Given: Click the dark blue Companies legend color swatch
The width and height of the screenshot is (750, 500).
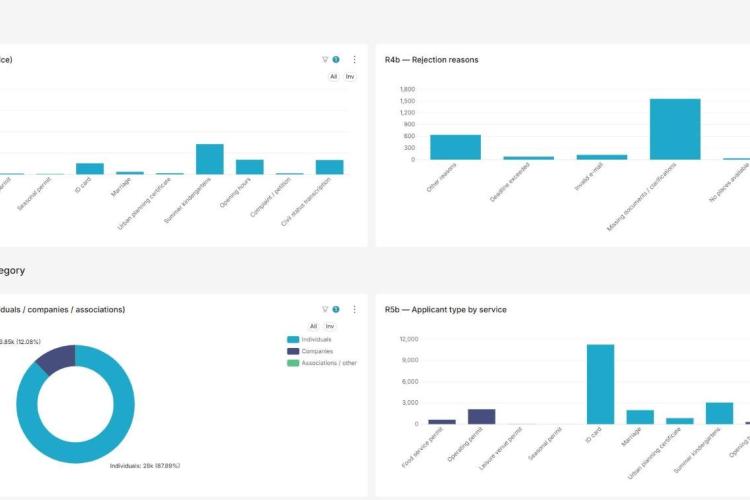Looking at the screenshot, I should tap(293, 351).
